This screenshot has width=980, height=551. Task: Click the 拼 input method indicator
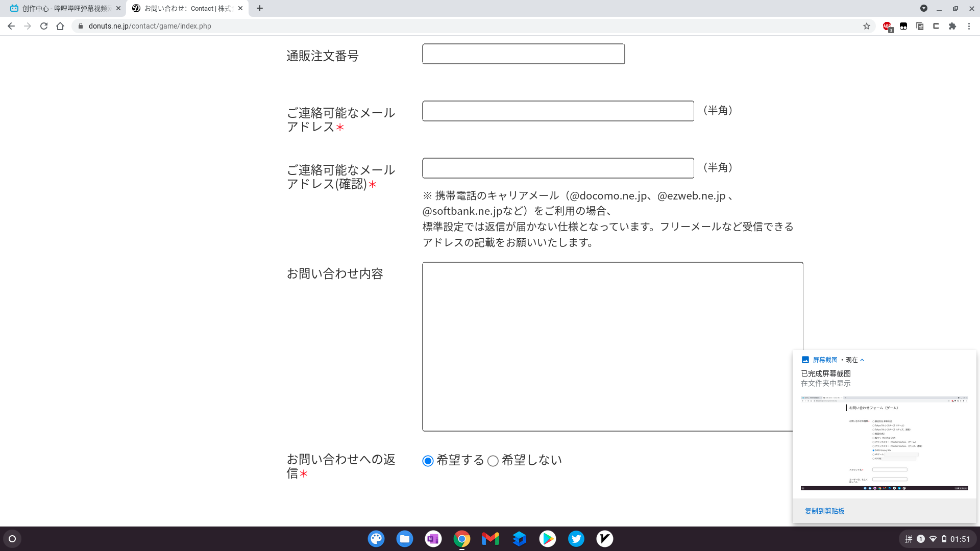click(909, 539)
